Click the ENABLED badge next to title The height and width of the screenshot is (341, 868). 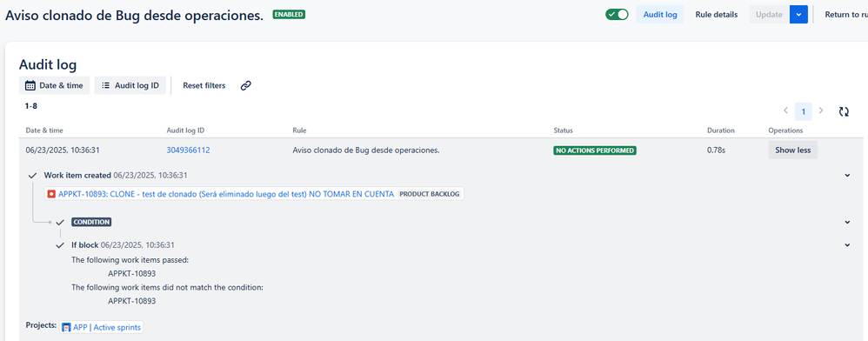[289, 15]
